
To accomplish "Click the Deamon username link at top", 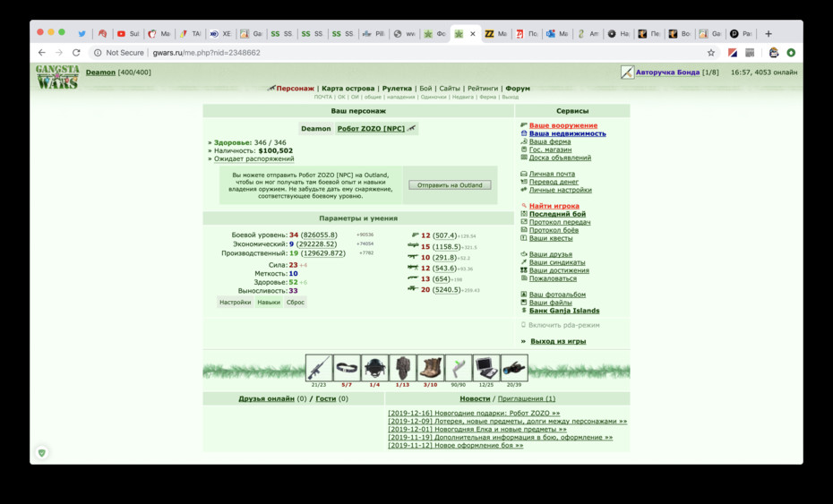I will click(100, 73).
